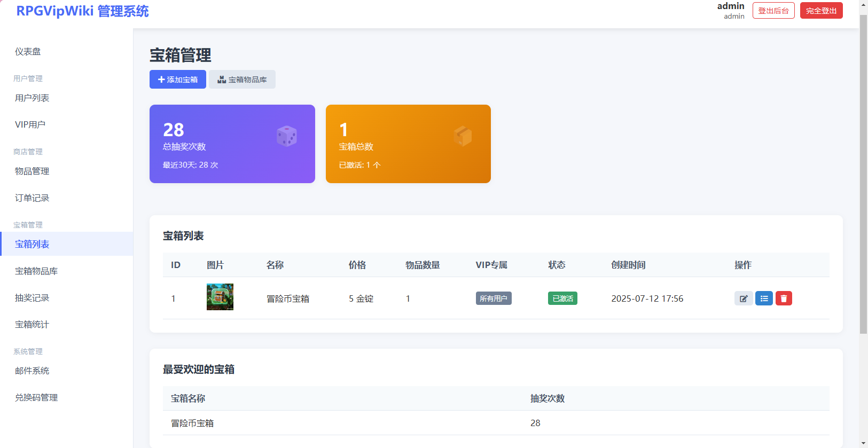Click the 已激活 status badge
Screen dimensions: 868x448
point(562,298)
